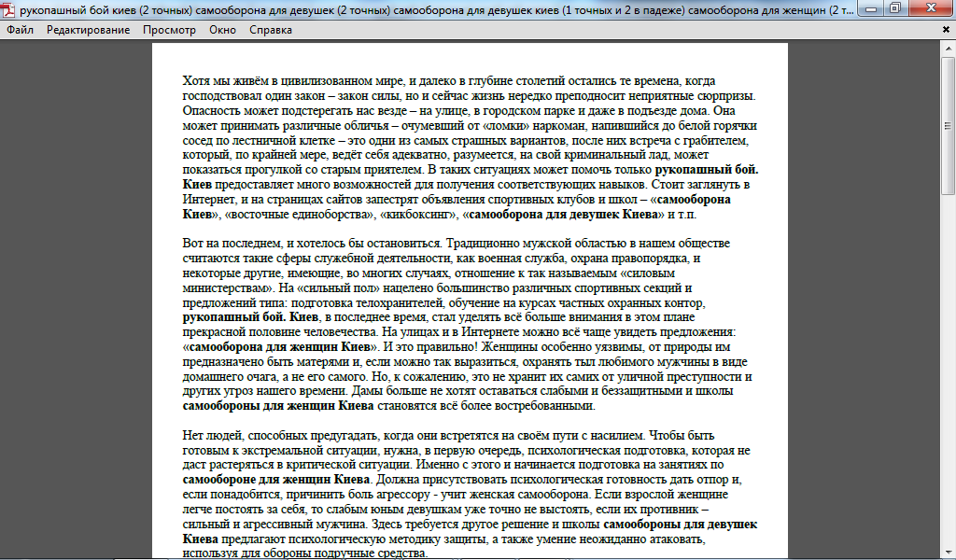Minimize the PDF reader window
Image resolution: width=956 pixels, height=560 pixels.
pyautogui.click(x=871, y=8)
